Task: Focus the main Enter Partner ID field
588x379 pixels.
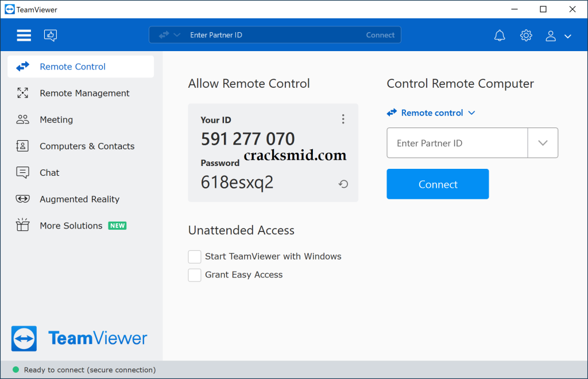Action: coord(457,143)
